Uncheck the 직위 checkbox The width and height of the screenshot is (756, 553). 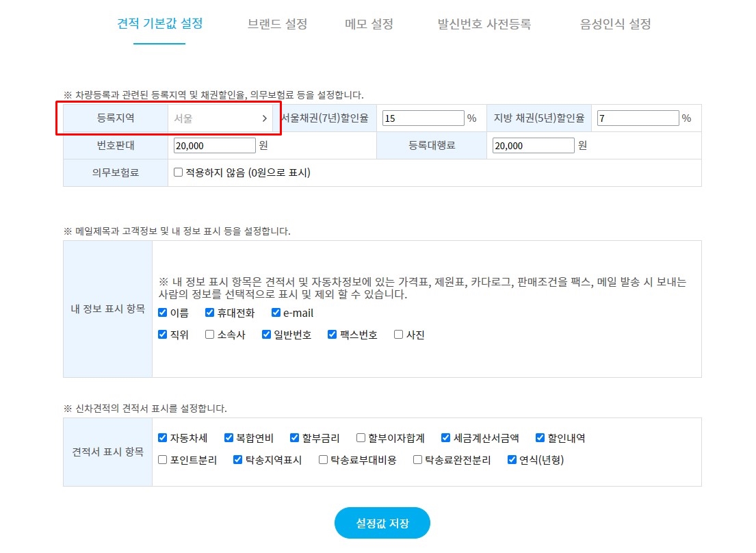[x=162, y=334]
